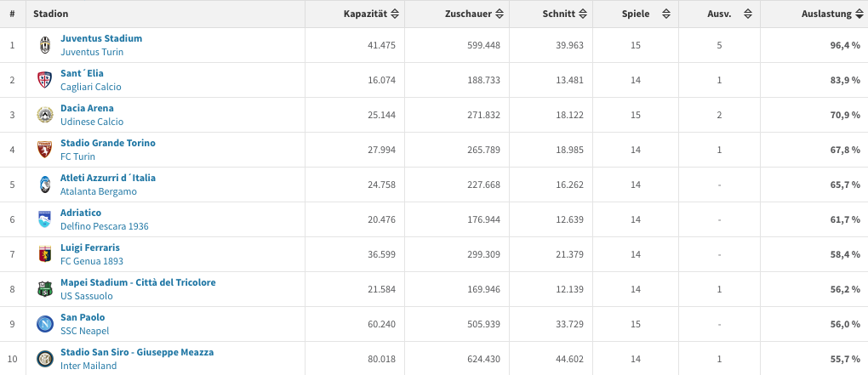The height and width of the screenshot is (375, 868).
Task: Click the US Sassuolo club crest
Action: (x=44, y=289)
